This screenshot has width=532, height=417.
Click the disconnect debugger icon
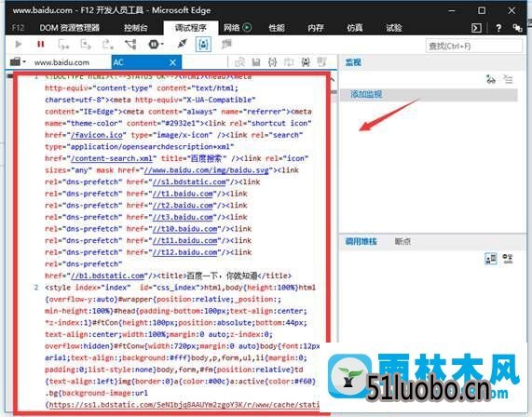click(x=182, y=44)
